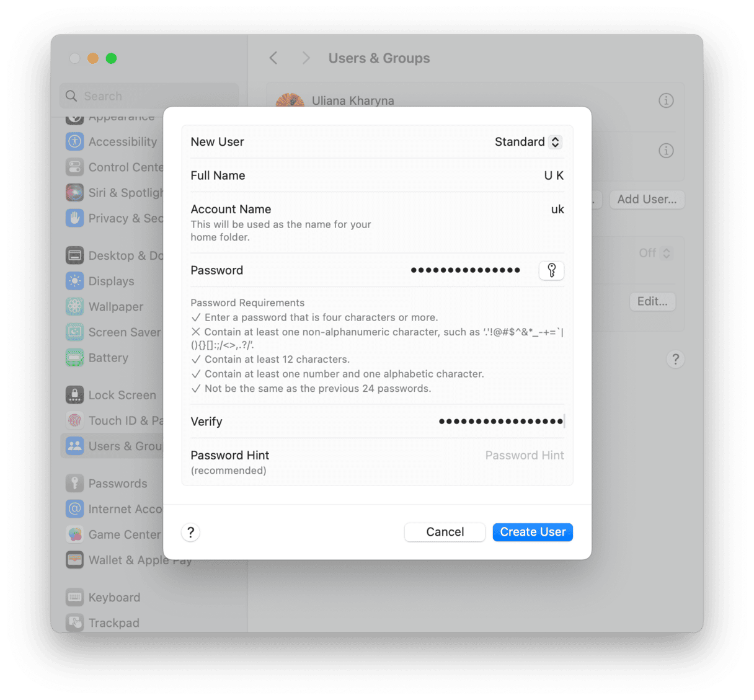Screen dimensions: 754x700
Task: Click the Cancel button
Action: [x=445, y=532]
